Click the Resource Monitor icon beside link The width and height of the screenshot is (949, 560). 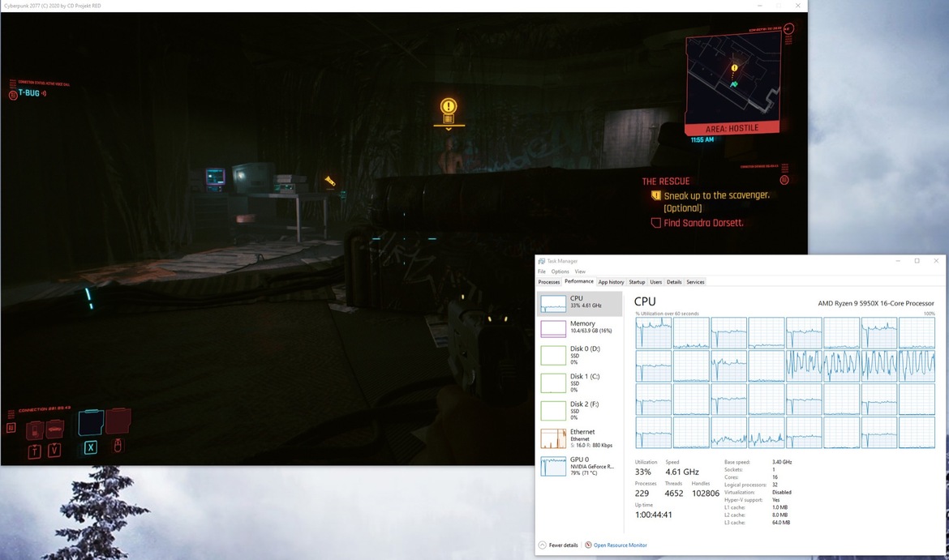[588, 545]
